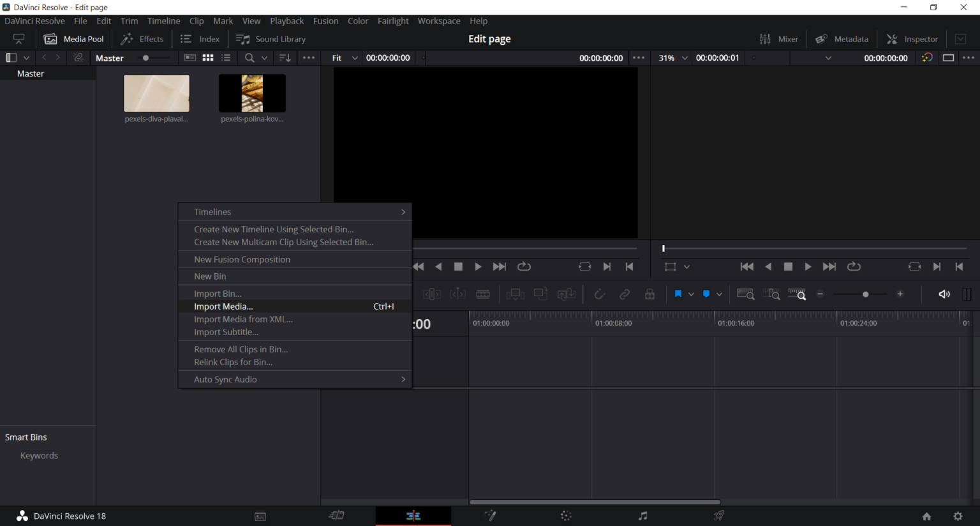Click the full extent zoom icon
This screenshot has width=980, height=526.
745,294
